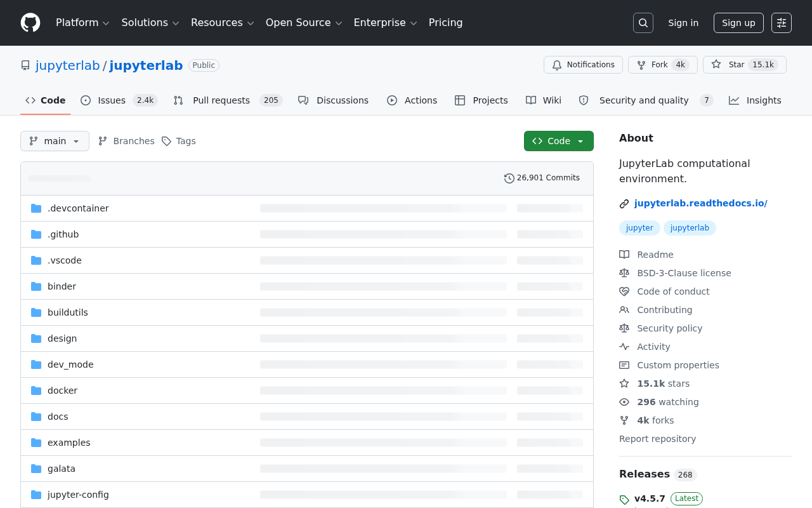The image size is (812, 508).
Task: Click the GitHub logo icon
Action: pyautogui.click(x=30, y=23)
